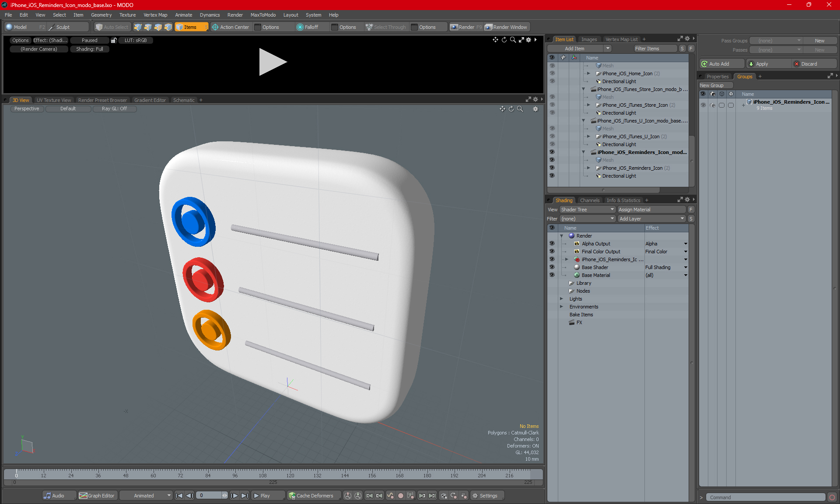Switch to the Channels tab
The width and height of the screenshot is (840, 504).
click(x=590, y=200)
